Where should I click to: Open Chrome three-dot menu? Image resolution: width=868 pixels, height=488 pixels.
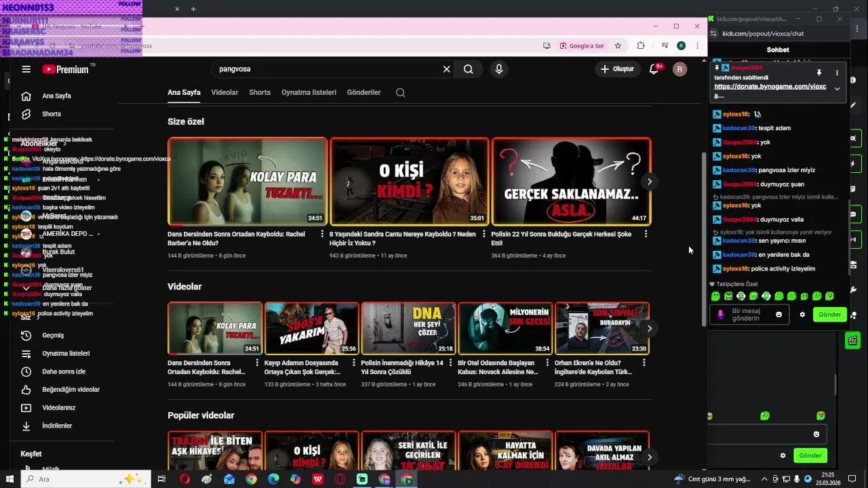[x=697, y=46]
